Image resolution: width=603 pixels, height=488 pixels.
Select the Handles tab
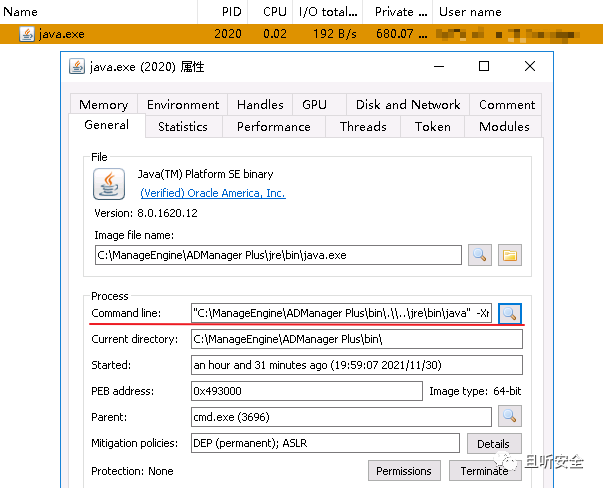pyautogui.click(x=260, y=105)
